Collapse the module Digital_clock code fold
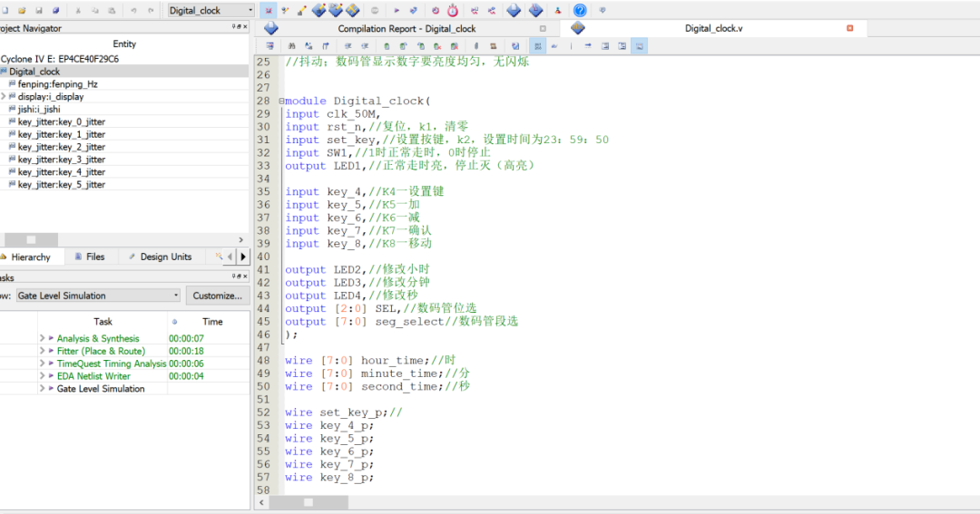 click(x=281, y=102)
